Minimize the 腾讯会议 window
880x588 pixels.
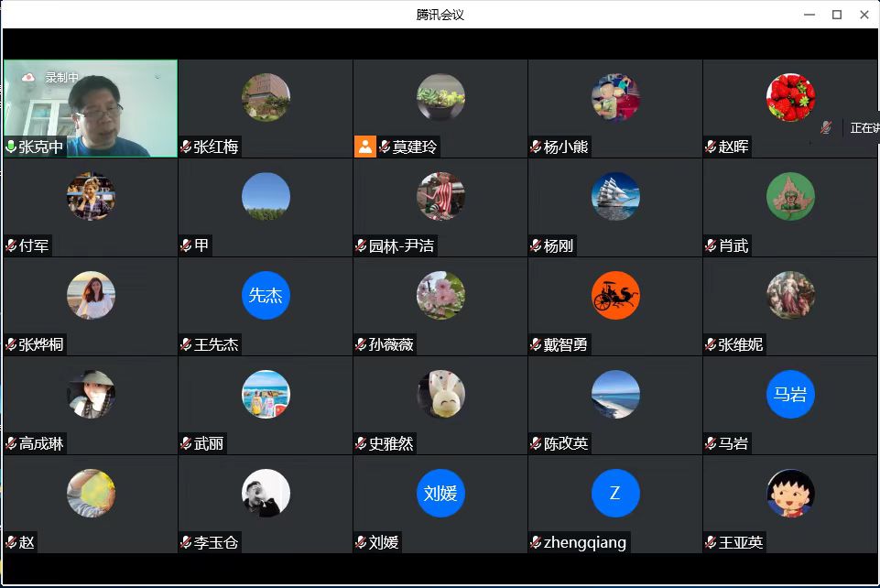[809, 15]
